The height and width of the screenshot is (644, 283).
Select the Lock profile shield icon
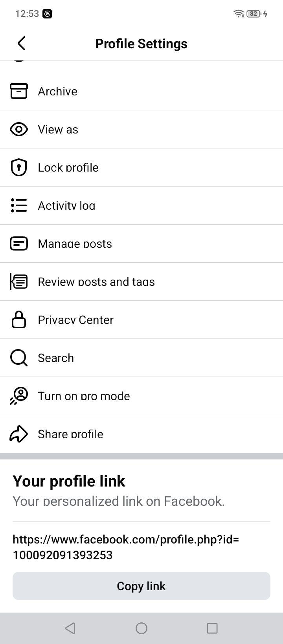coord(18,167)
